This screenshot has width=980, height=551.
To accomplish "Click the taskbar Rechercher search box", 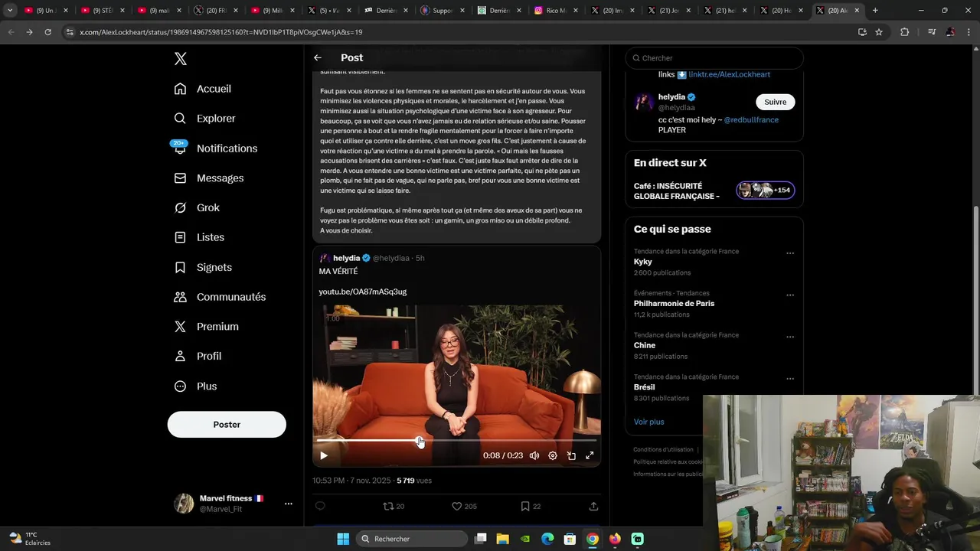I will click(x=412, y=539).
